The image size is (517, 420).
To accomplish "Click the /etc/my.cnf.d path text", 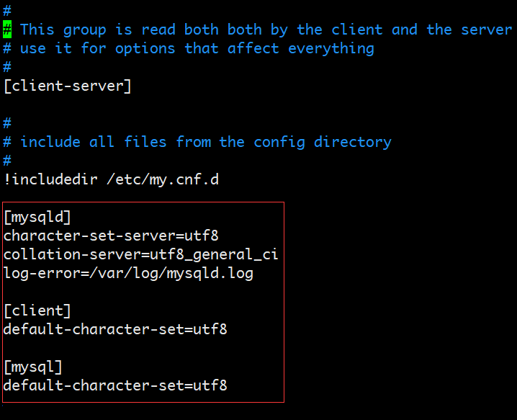I will [163, 180].
